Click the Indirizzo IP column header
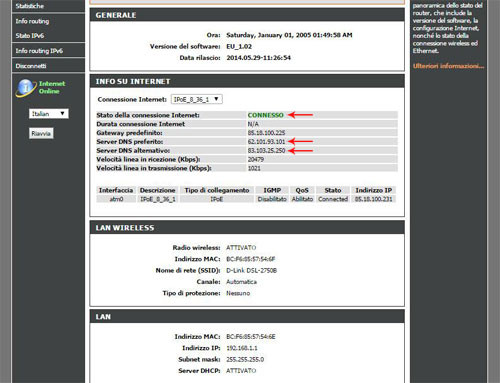500x383 pixels. [x=374, y=190]
